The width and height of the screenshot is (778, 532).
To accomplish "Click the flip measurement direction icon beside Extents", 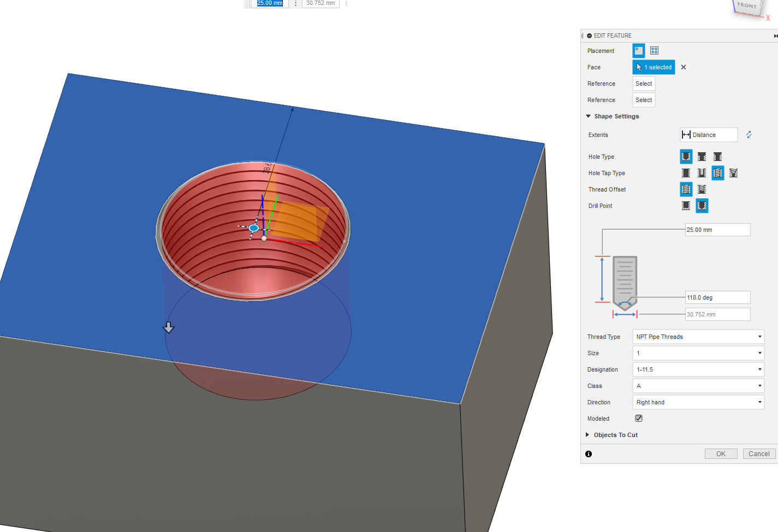I will pos(749,134).
